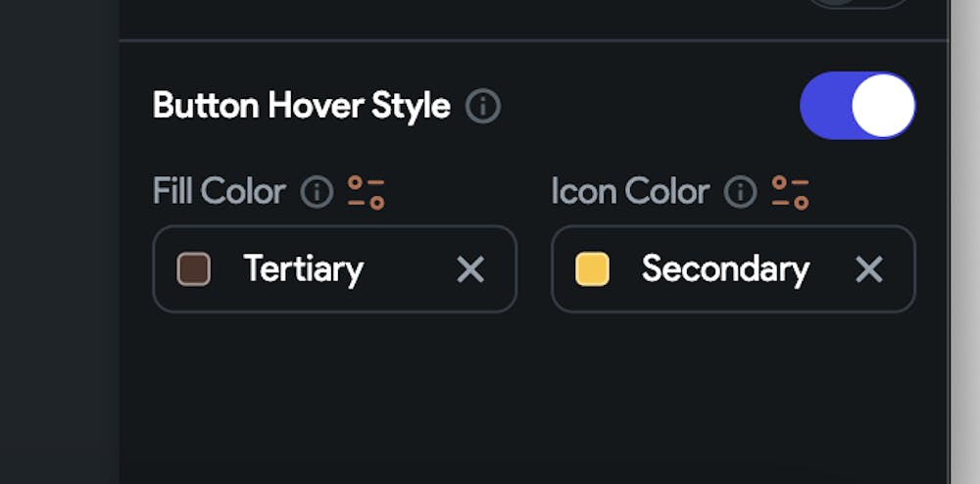The height and width of the screenshot is (484, 980).
Task: Select the Secondary color name text
Action: click(x=725, y=269)
